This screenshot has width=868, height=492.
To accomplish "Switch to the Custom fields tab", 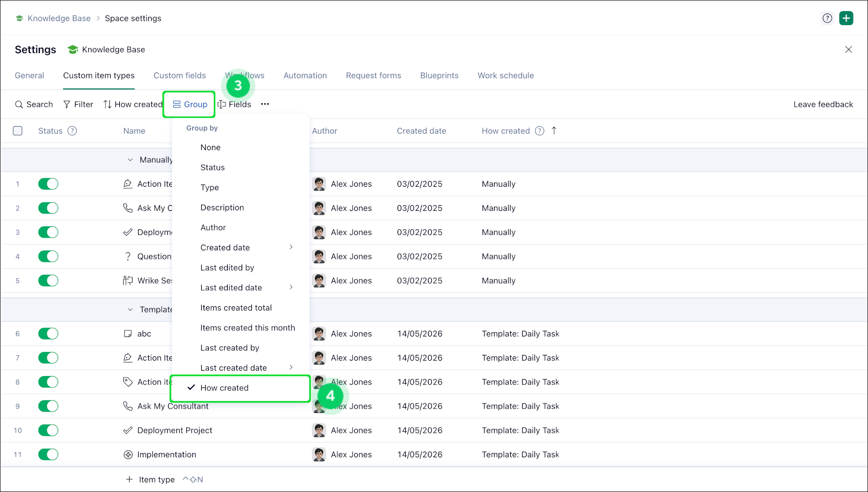I will [x=180, y=76].
